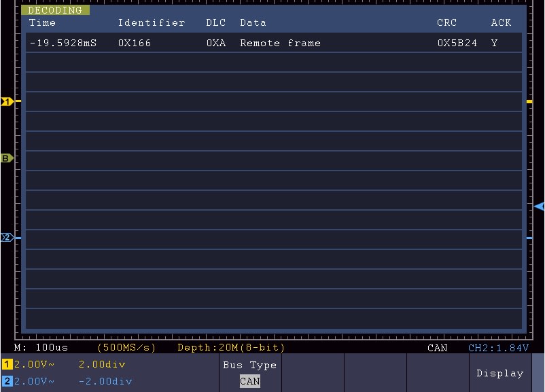
Task: Click the CAN trigger type status label
Action: pyautogui.click(x=437, y=348)
